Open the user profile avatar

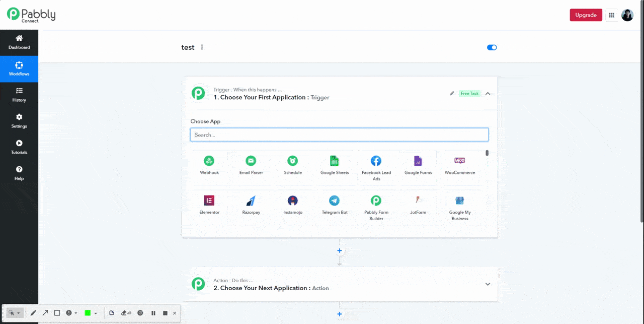[627, 15]
